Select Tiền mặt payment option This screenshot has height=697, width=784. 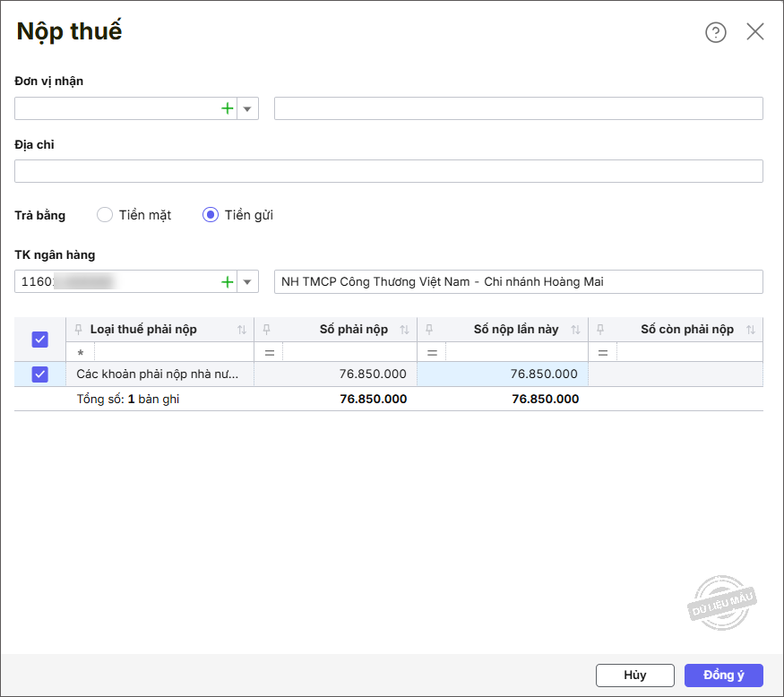pyautogui.click(x=105, y=215)
